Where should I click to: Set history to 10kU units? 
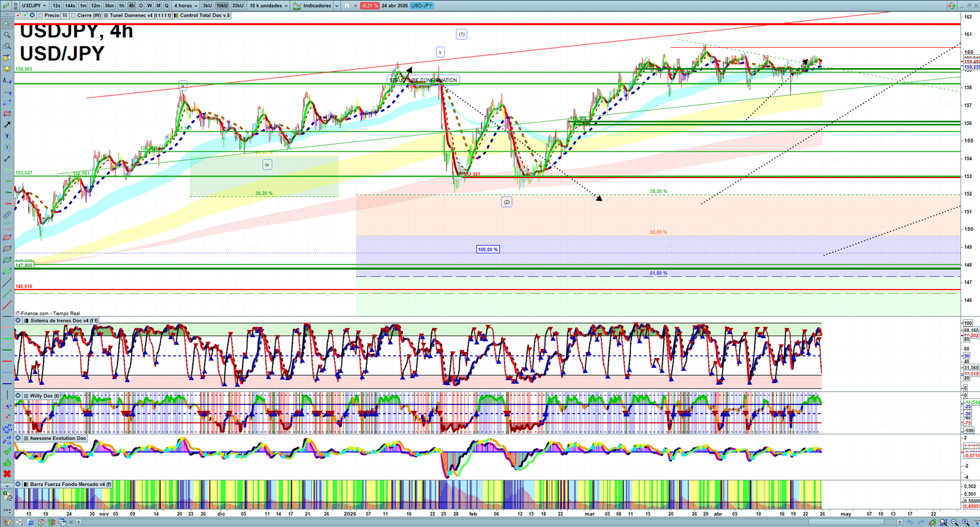(222, 6)
